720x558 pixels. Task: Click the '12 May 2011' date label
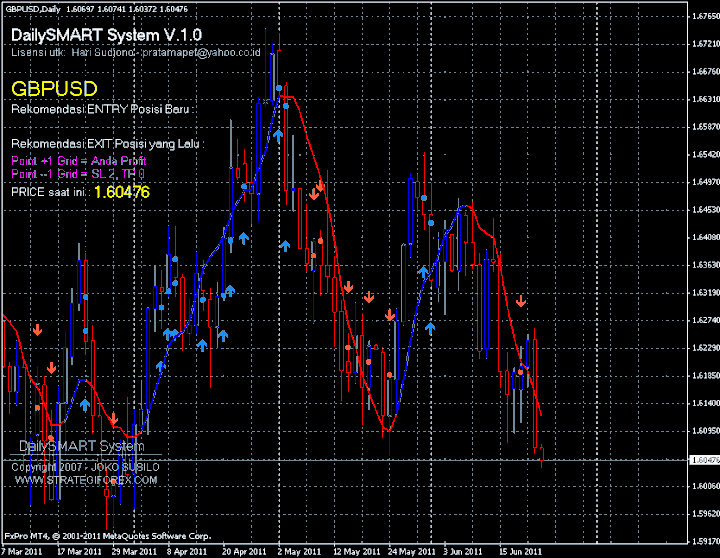coord(357,551)
